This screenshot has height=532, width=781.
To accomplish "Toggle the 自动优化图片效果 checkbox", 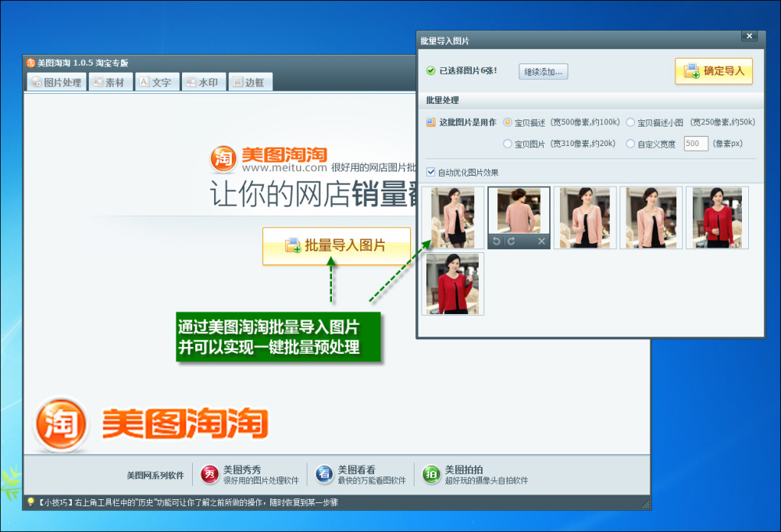I will [x=431, y=172].
